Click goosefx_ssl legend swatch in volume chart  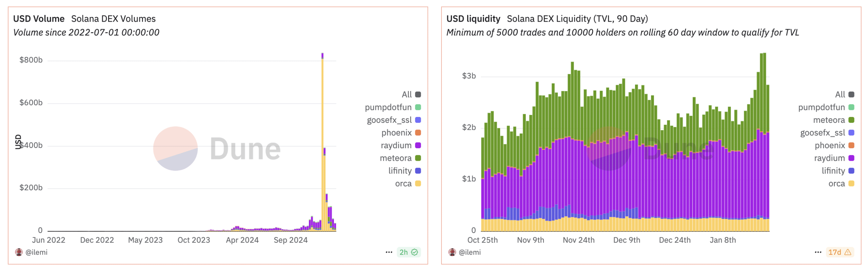(418, 120)
